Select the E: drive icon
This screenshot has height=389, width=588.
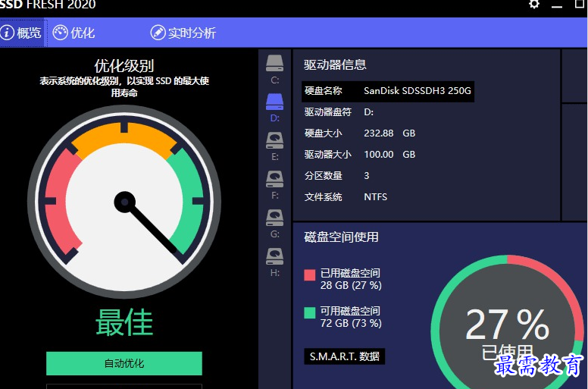tap(274, 140)
